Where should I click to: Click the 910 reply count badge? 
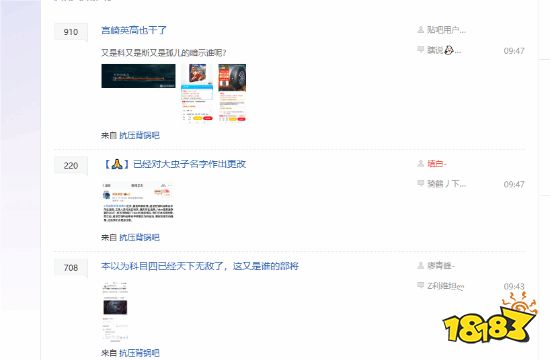point(71,32)
